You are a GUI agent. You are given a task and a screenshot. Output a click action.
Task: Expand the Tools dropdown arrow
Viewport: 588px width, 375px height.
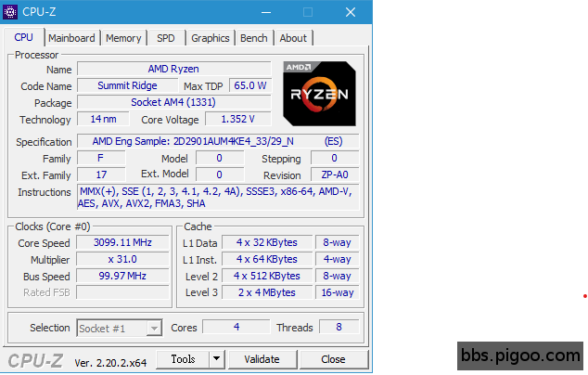click(217, 359)
